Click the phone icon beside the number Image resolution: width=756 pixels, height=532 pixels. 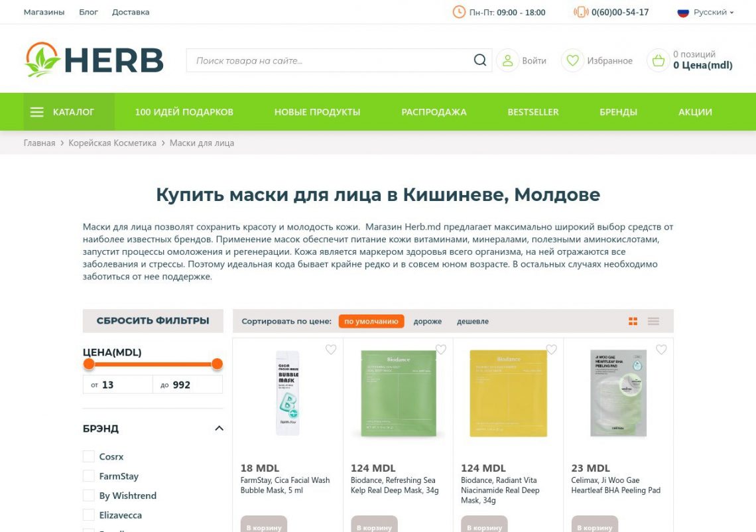pyautogui.click(x=581, y=11)
